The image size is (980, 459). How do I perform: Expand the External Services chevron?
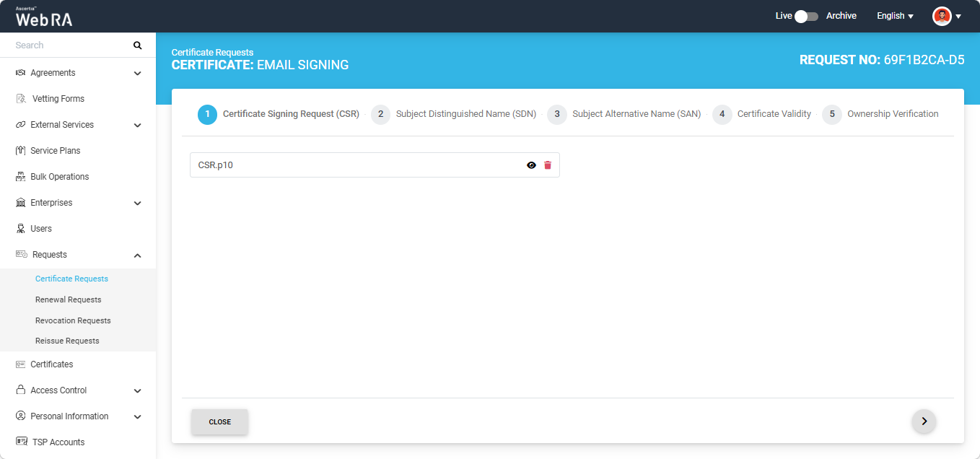click(x=138, y=126)
